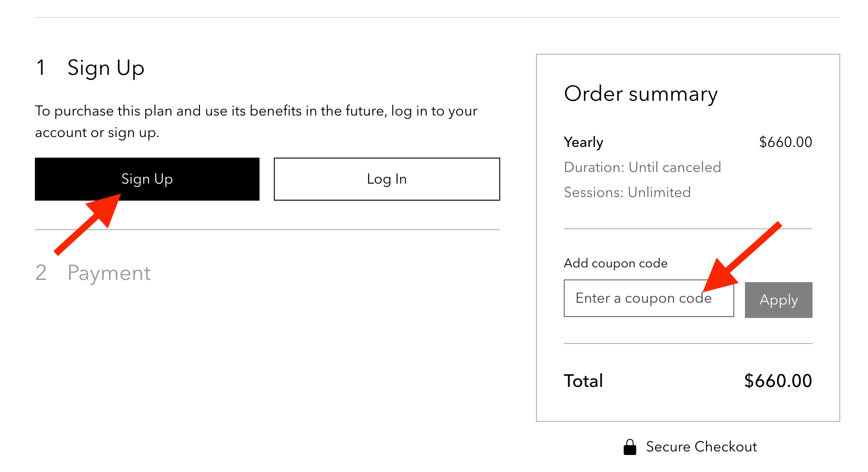
Task: Click the bold Total label
Action: click(x=583, y=381)
